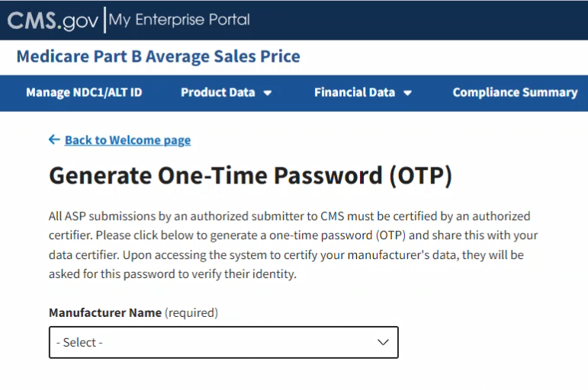Open the Manage NDC1/ALT ID menu item

(84, 92)
